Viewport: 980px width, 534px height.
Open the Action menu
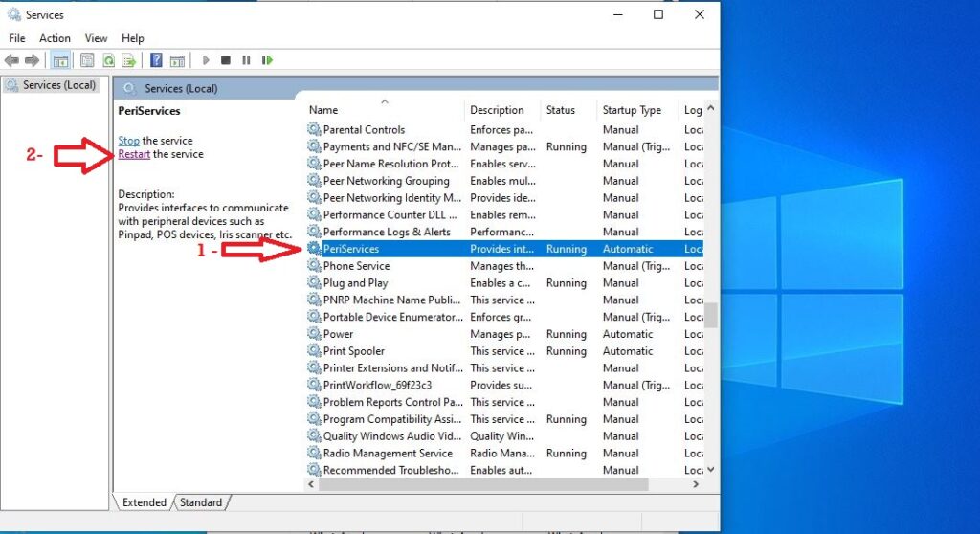coord(55,38)
